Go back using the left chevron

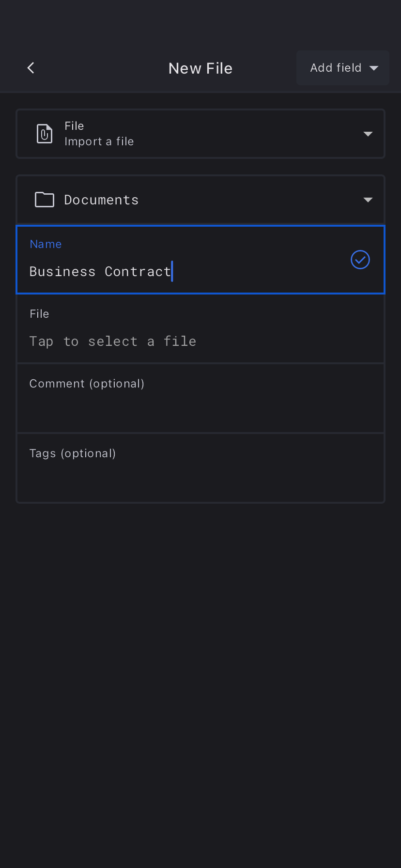pyautogui.click(x=31, y=68)
